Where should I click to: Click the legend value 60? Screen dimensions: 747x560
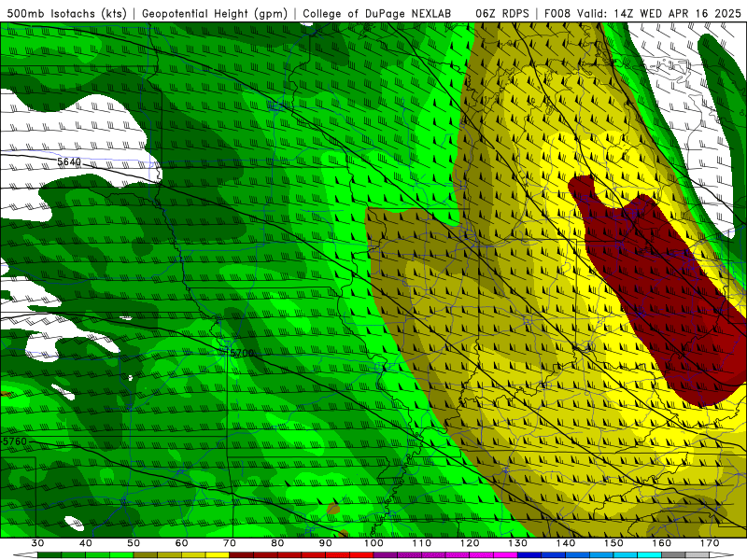[181, 543]
